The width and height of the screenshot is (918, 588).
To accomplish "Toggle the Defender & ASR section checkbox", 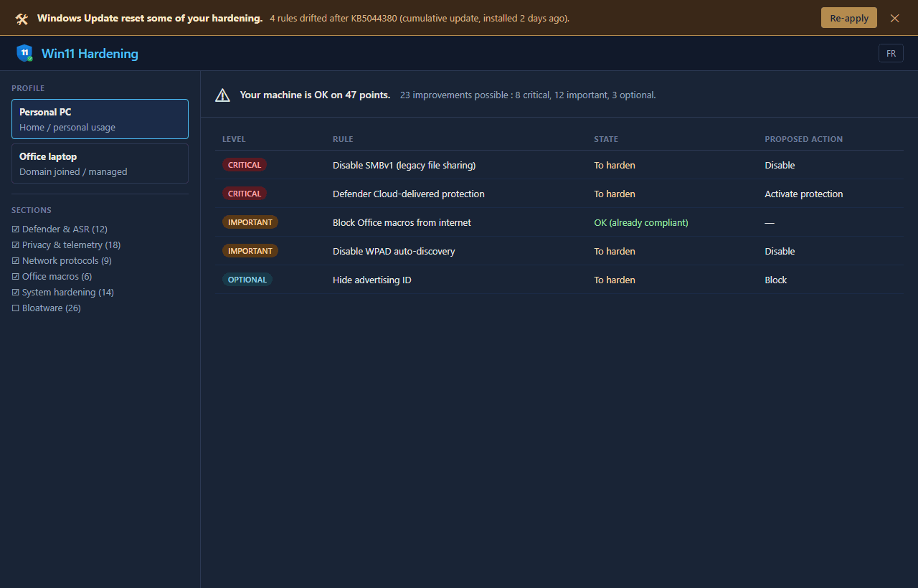I will 16,229.
